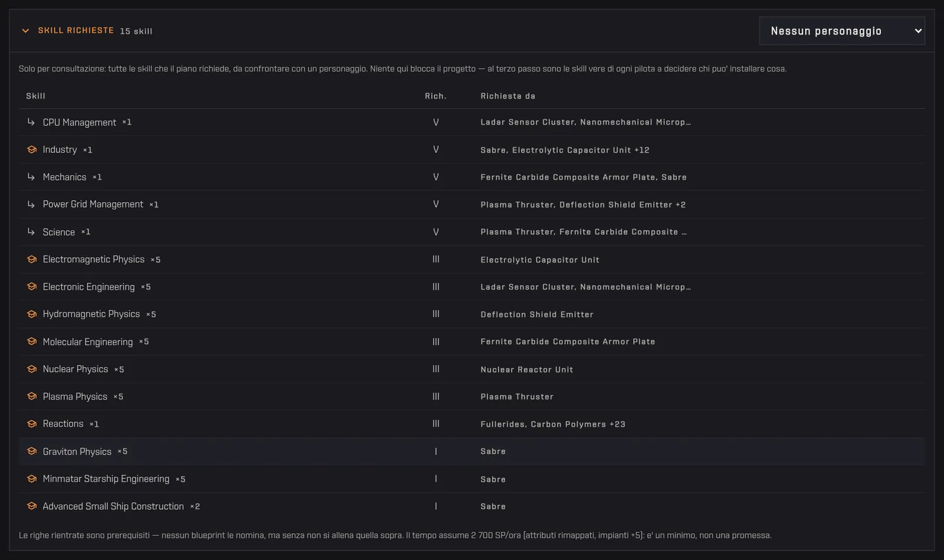Select the Hydromagnetic Physics skill row
This screenshot has width=944, height=560.
471,314
